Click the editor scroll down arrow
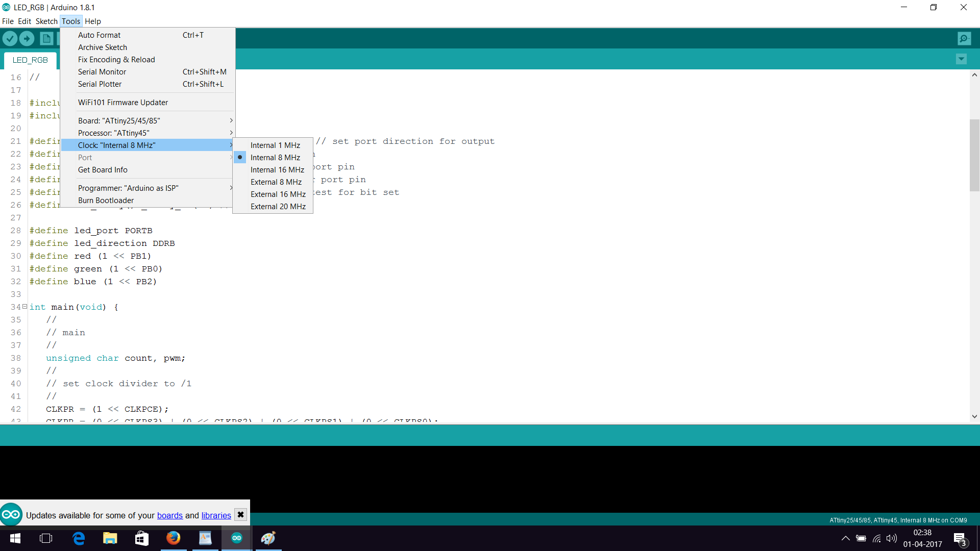The image size is (980, 551). point(974,416)
